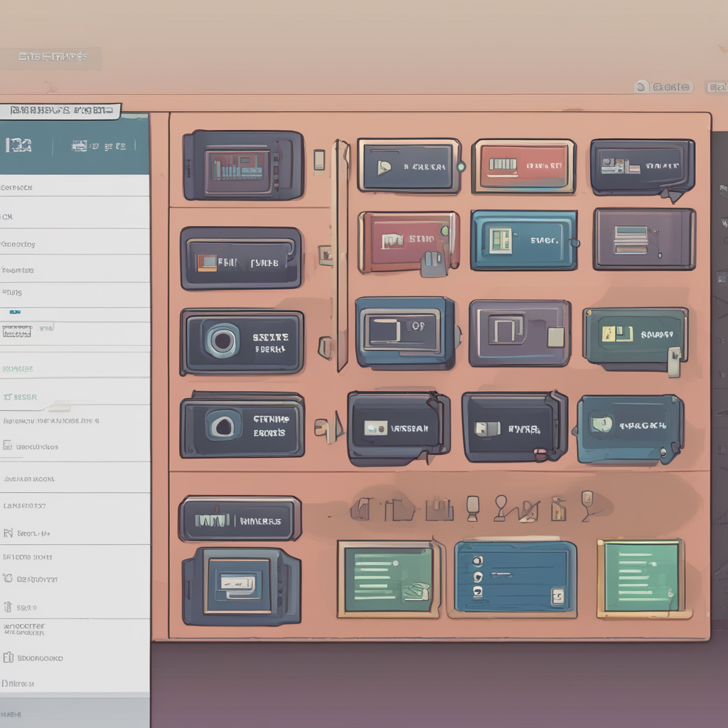Click the top-right button with the magnifier
The height and width of the screenshot is (728, 728).
click(x=663, y=87)
